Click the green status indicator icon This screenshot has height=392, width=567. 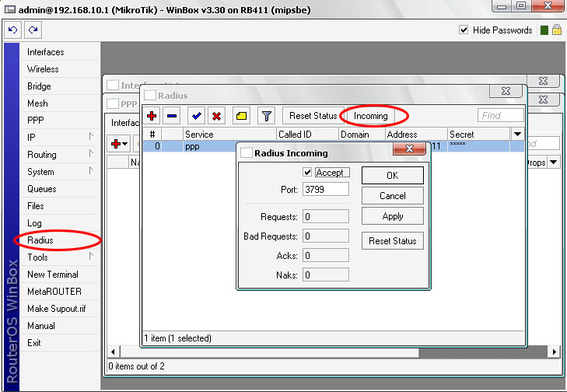(544, 30)
